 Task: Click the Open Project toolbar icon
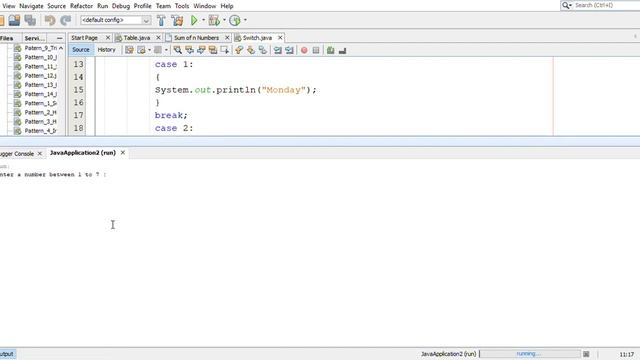pos(14,20)
